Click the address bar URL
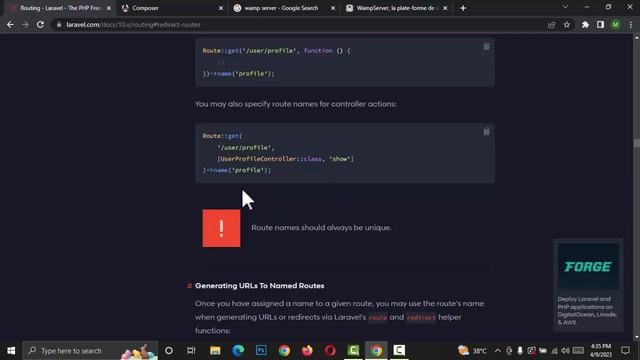Viewport: 640px width, 360px height. pyautogui.click(x=133, y=25)
